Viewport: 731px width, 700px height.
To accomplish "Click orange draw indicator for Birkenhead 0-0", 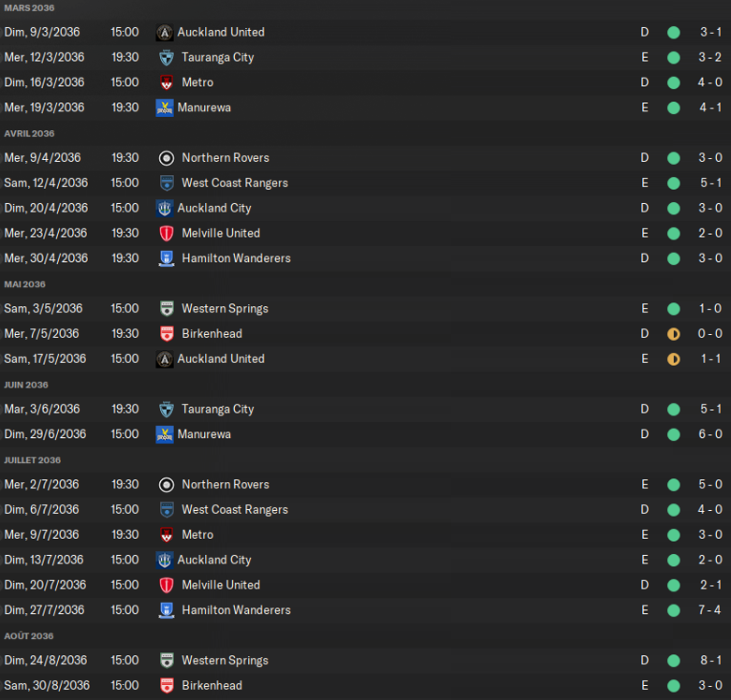I will [x=673, y=334].
